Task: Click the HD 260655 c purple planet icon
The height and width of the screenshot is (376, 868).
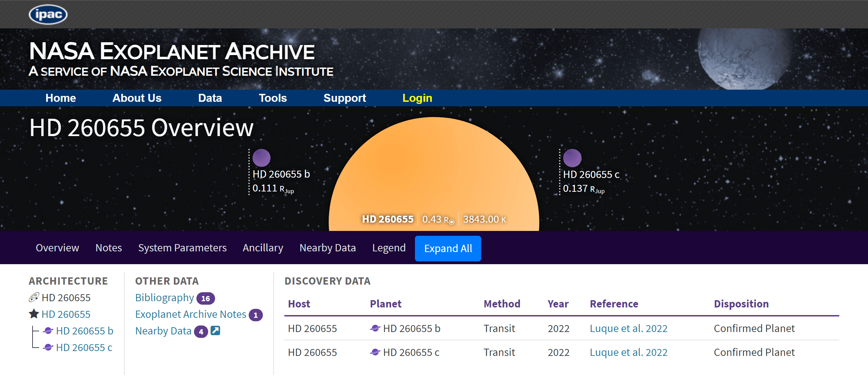Action: (572, 158)
